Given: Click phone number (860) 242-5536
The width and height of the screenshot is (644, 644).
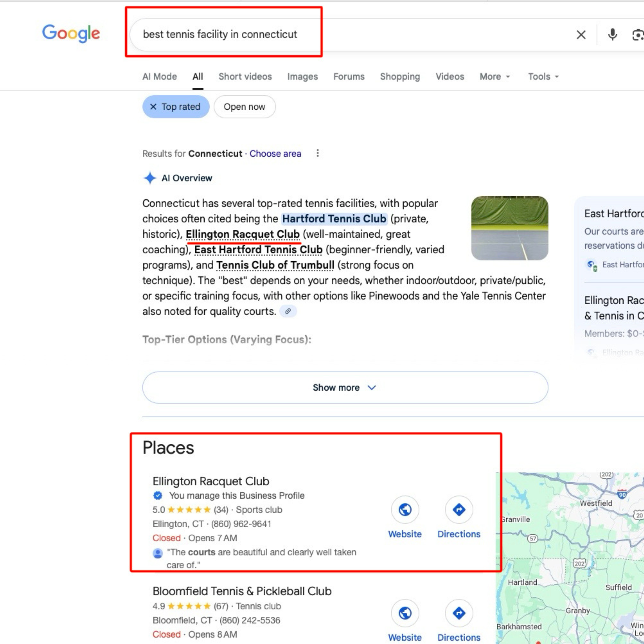Looking at the screenshot, I should [x=250, y=620].
